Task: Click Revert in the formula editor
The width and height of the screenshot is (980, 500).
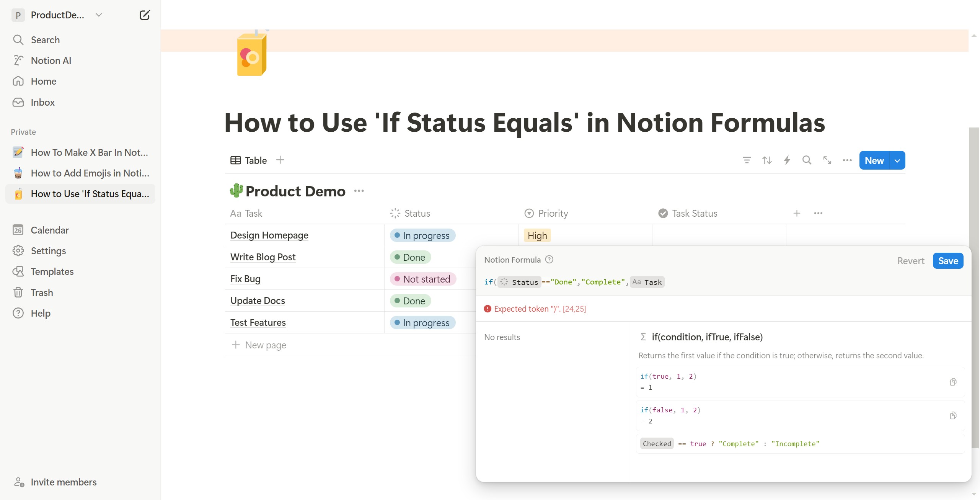Action: pos(911,261)
